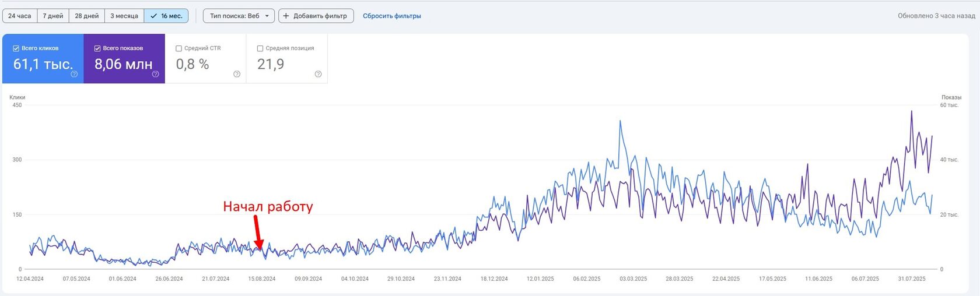Click the 15.08.2024 axis date label
Viewport: 980px width, 296px height.
click(262, 279)
